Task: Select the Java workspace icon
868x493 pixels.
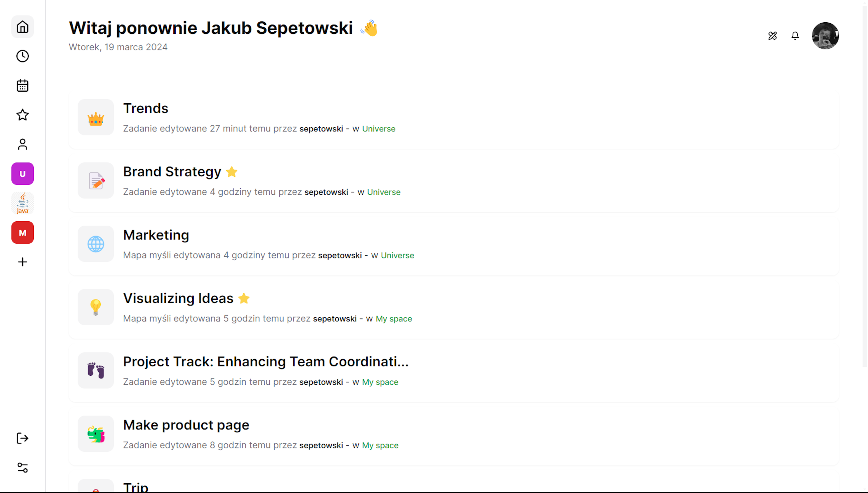Action: (23, 203)
